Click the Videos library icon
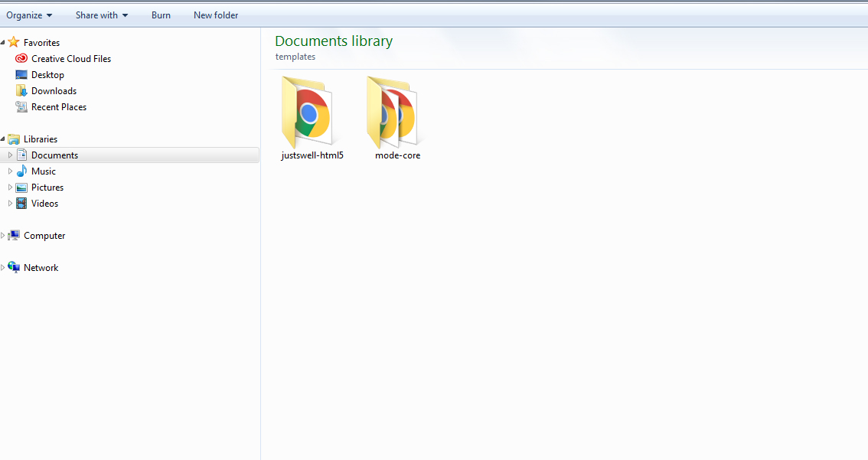 click(x=21, y=204)
